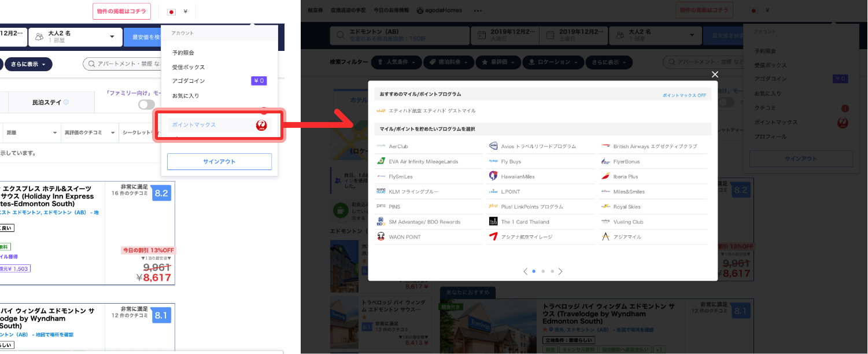Expand the ロケーション filter dropdown
This screenshot has height=354, width=868.
click(552, 62)
